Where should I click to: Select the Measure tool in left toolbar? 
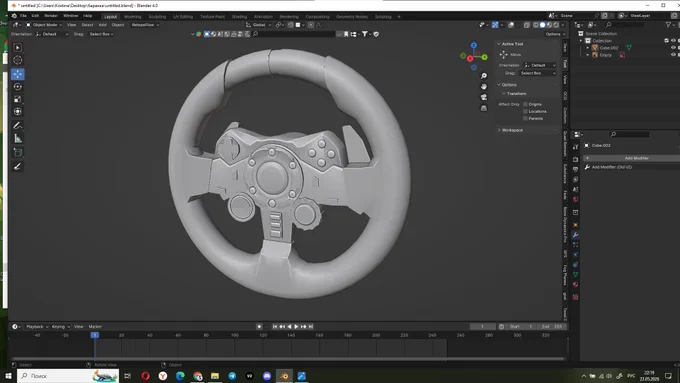coord(18,138)
